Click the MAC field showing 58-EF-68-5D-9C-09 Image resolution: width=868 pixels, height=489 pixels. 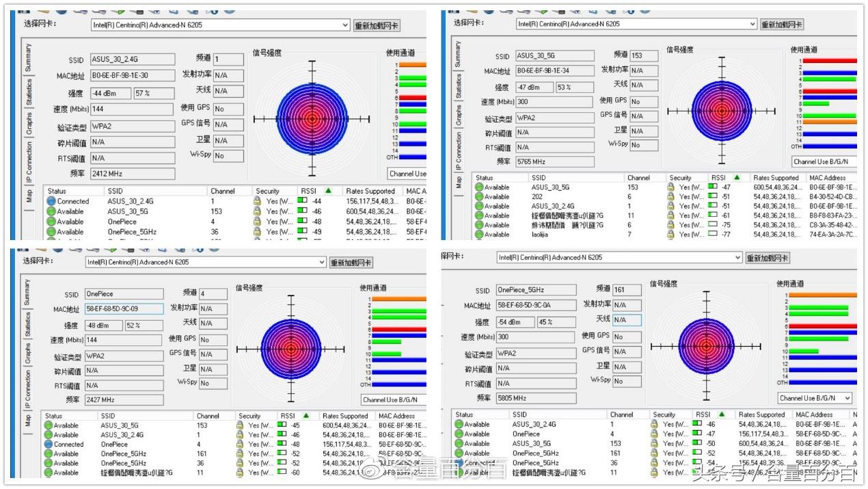[x=124, y=309]
